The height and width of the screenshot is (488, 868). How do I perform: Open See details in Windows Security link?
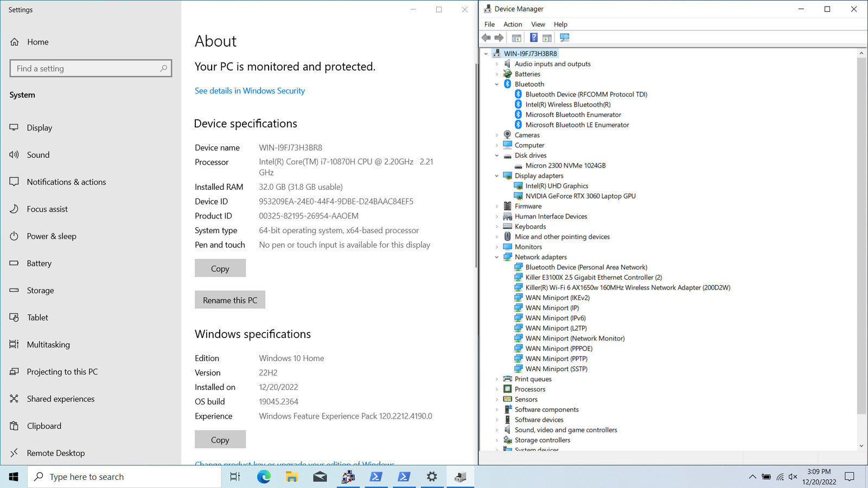click(250, 91)
